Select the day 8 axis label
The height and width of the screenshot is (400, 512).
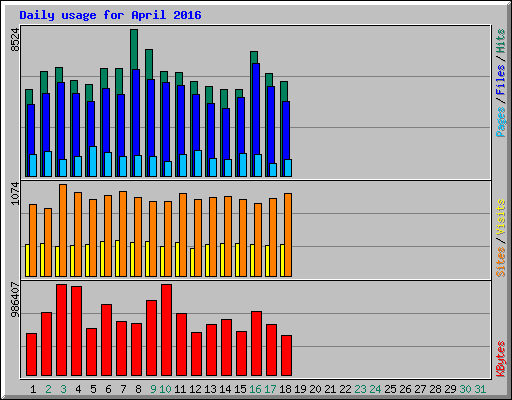click(x=138, y=389)
